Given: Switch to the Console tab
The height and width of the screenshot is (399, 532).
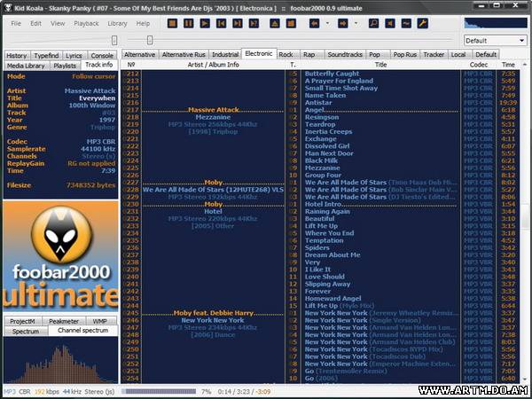Looking at the screenshot, I should 102,56.
